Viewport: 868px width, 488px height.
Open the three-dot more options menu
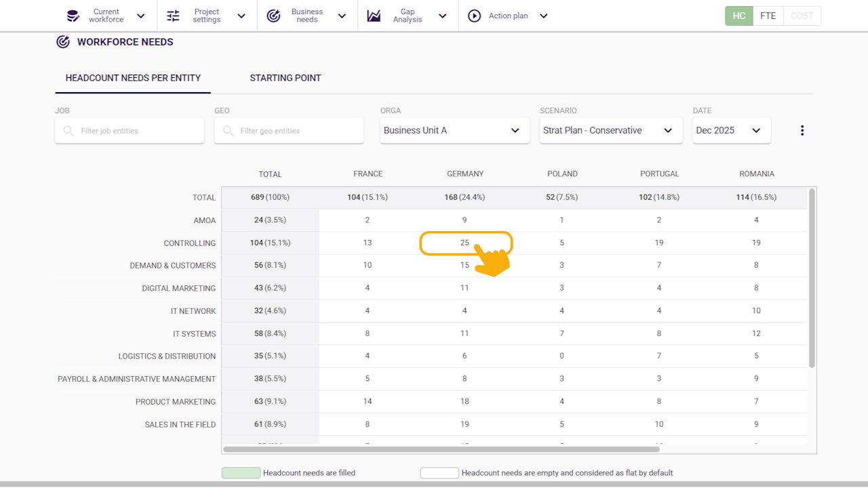click(802, 130)
